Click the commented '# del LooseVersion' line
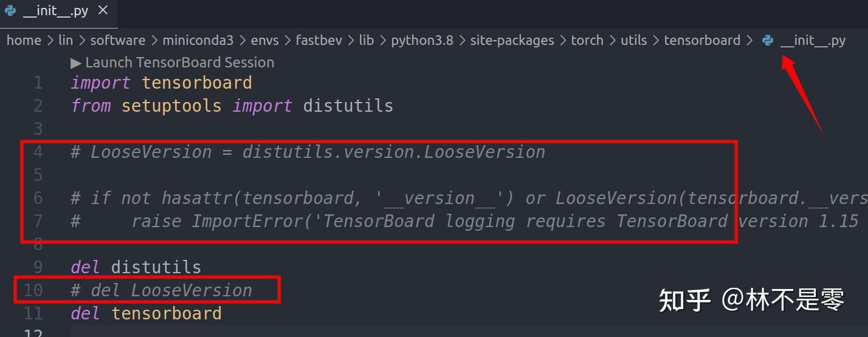 coord(161,290)
